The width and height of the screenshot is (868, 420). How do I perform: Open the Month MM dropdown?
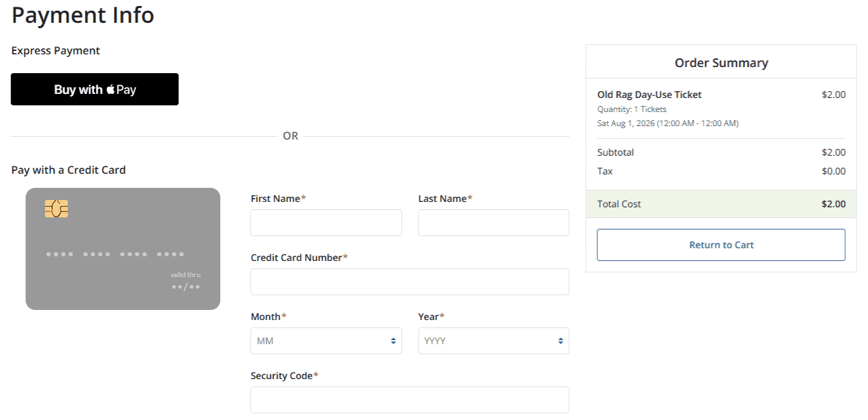pos(326,341)
